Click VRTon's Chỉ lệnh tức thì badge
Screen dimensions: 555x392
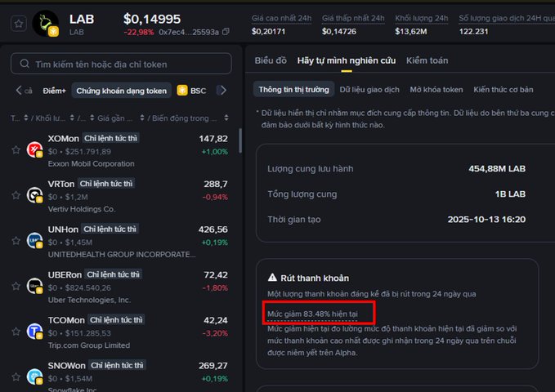pos(106,184)
